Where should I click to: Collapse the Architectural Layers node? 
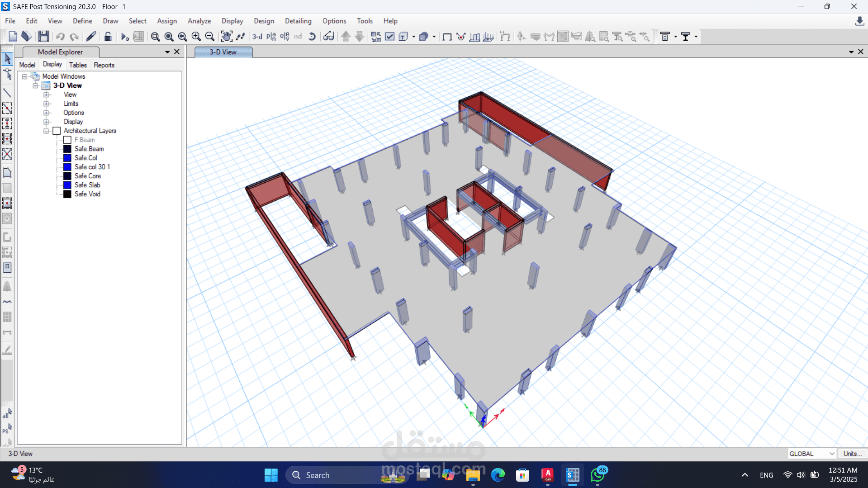pos(46,131)
